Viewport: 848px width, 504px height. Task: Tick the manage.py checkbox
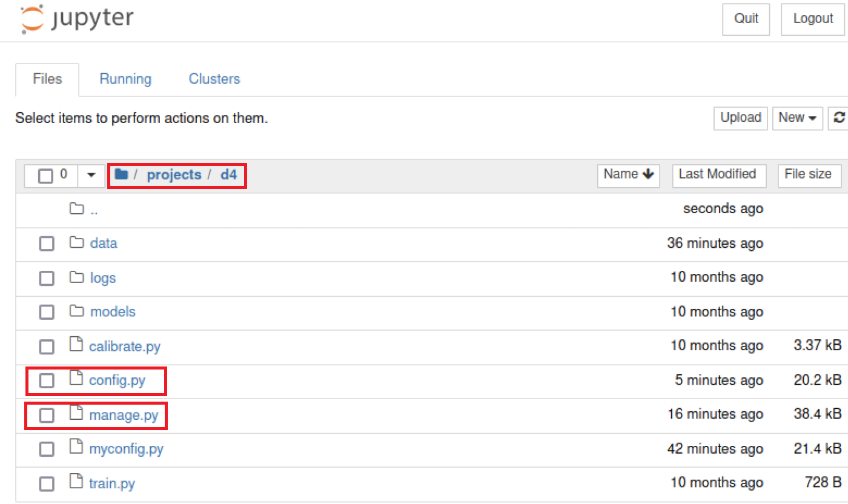pyautogui.click(x=47, y=415)
